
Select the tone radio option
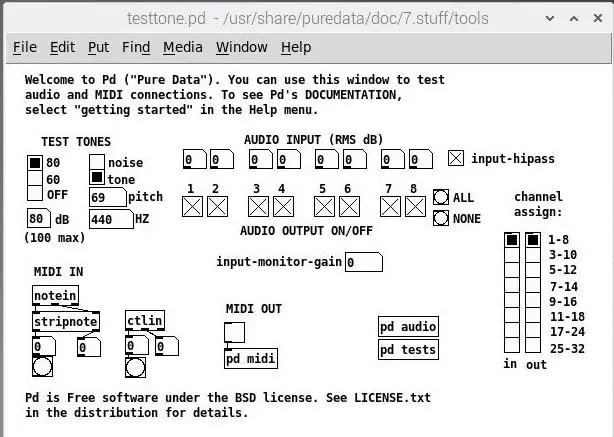(x=97, y=177)
